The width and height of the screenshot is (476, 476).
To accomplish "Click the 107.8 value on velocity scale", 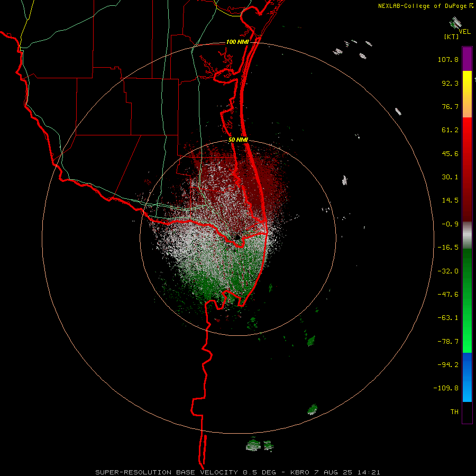I will [448, 59].
